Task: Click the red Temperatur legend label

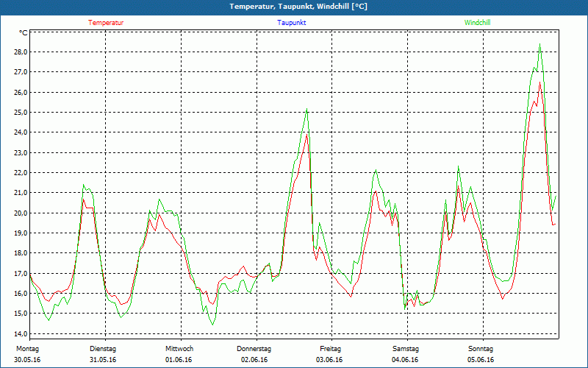Action: point(106,23)
